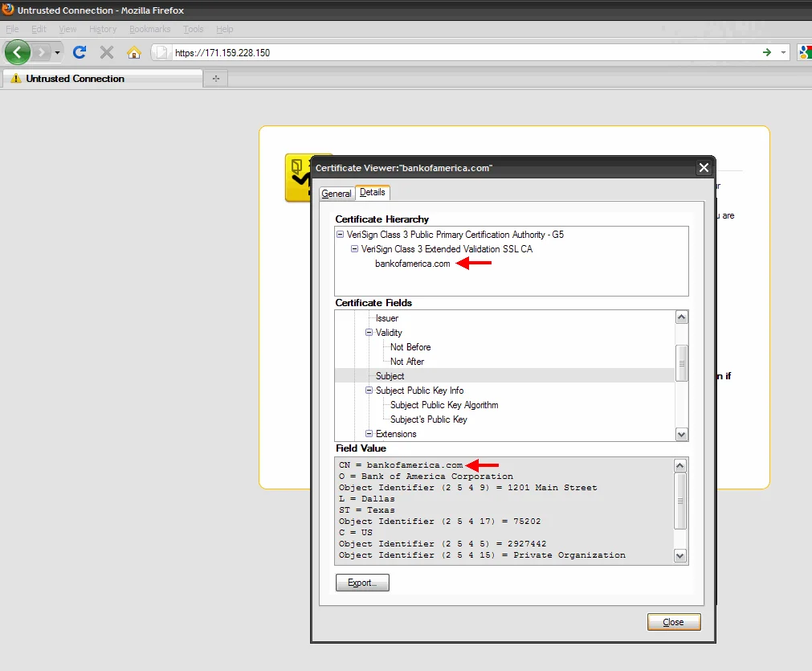Image resolution: width=812 pixels, height=671 pixels.
Task: Click the Field Value scrollbar thumb
Action: (680, 501)
